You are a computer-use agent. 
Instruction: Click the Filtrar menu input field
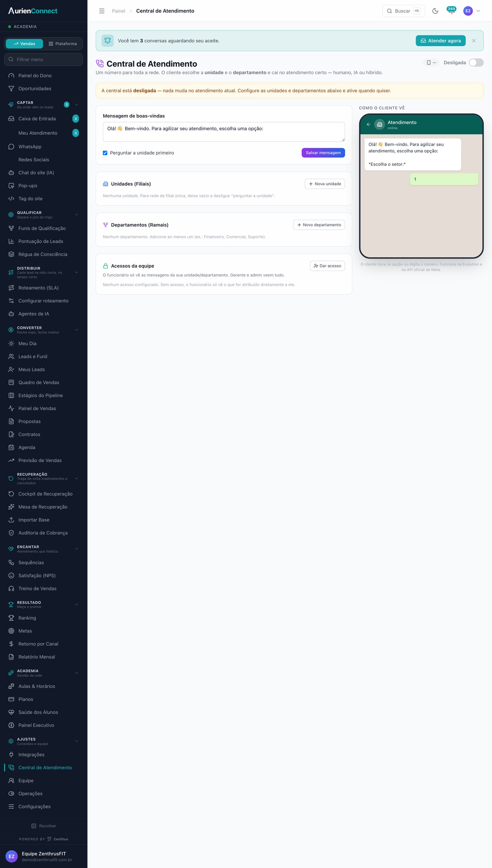[x=44, y=59]
